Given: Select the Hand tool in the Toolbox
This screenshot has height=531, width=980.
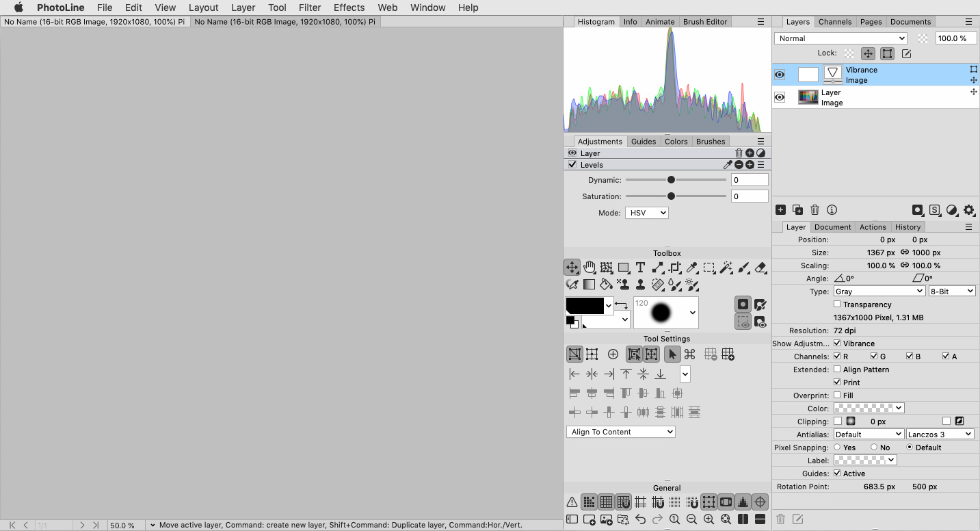Looking at the screenshot, I should click(x=589, y=268).
